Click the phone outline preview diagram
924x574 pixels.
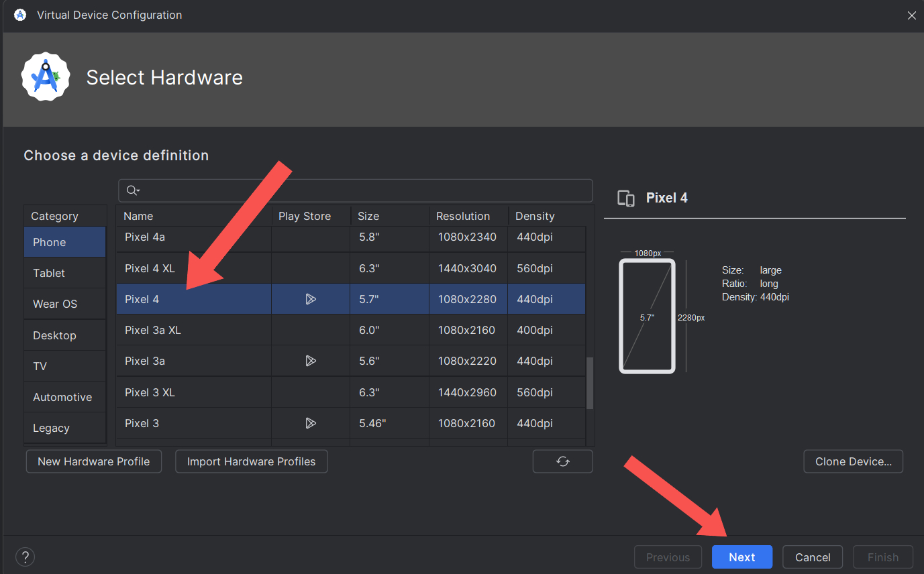647,317
